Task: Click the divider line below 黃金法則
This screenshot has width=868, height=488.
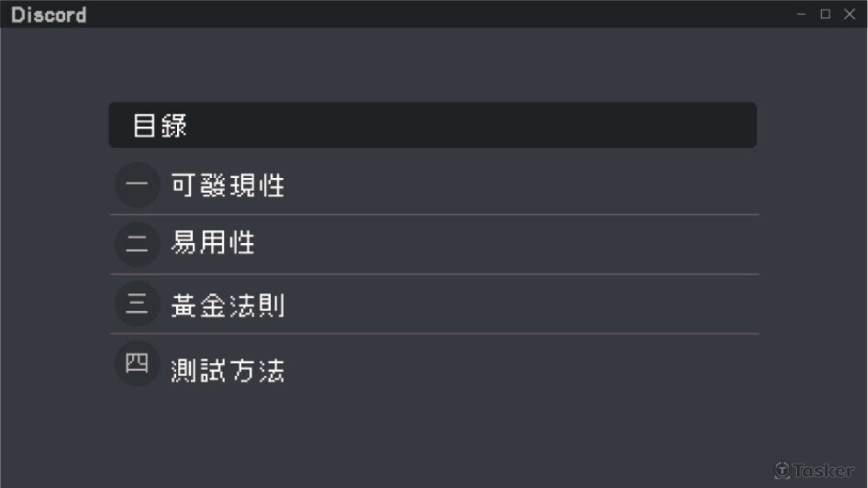Action: [x=434, y=333]
